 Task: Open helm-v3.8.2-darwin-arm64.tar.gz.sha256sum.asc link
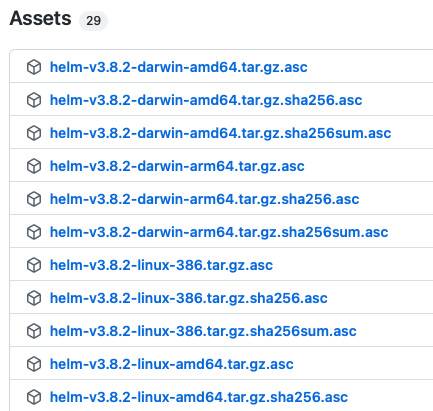tap(219, 232)
